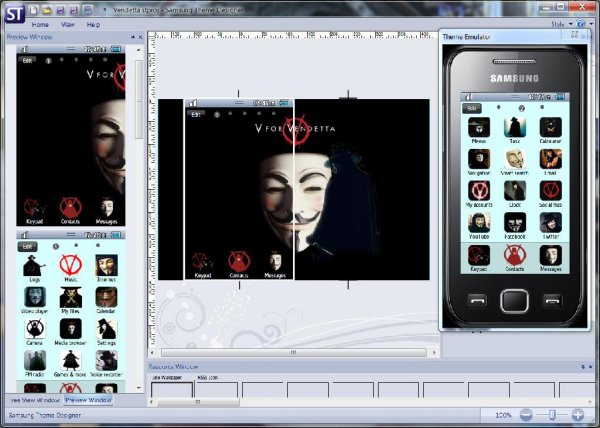The width and height of the screenshot is (600, 428).
Task: Select the Voice recorder icon in preview
Action: coord(106,363)
